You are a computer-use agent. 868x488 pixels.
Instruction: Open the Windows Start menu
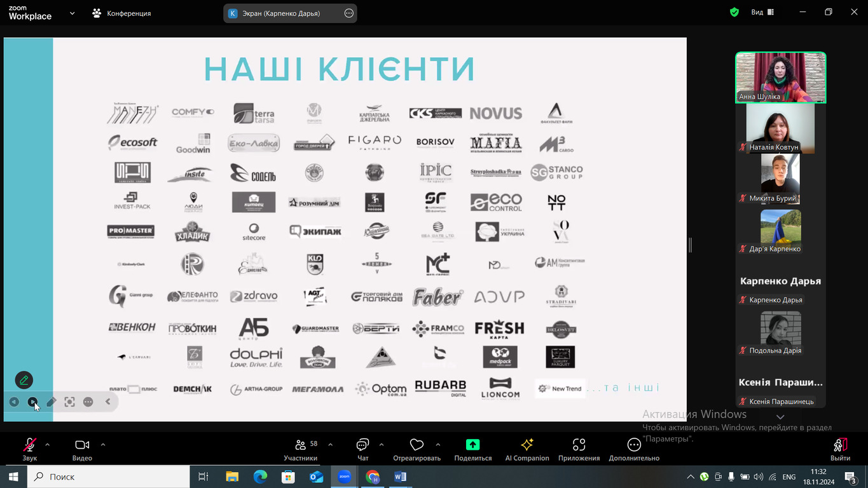click(13, 477)
